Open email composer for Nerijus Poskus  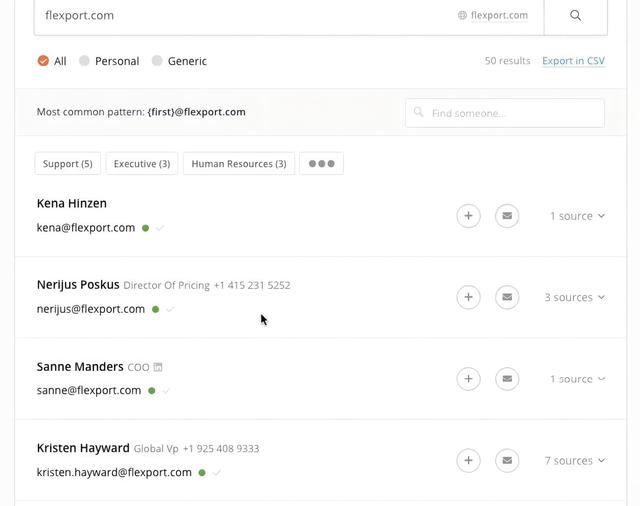click(x=507, y=297)
